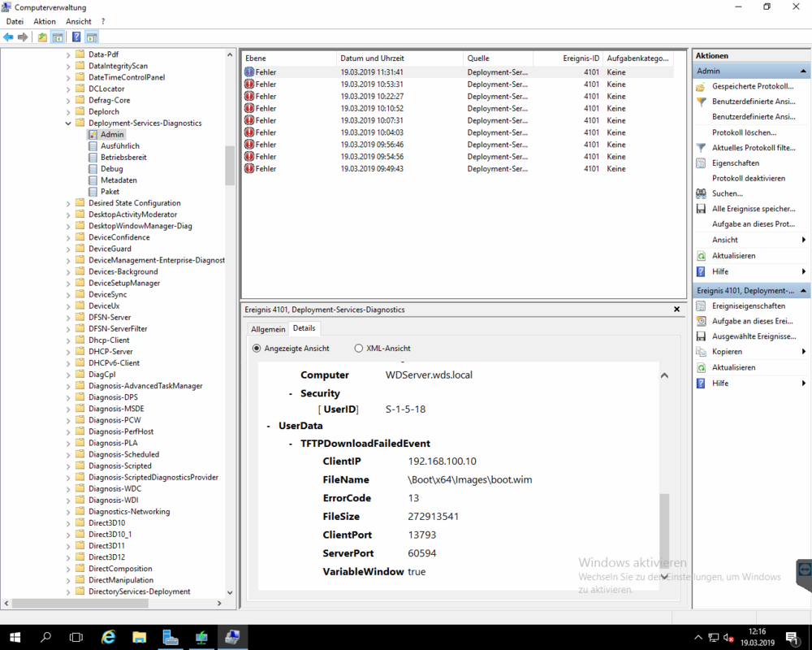The height and width of the screenshot is (650, 812).
Task: Open the Aktion menu in menu bar
Action: click(45, 21)
